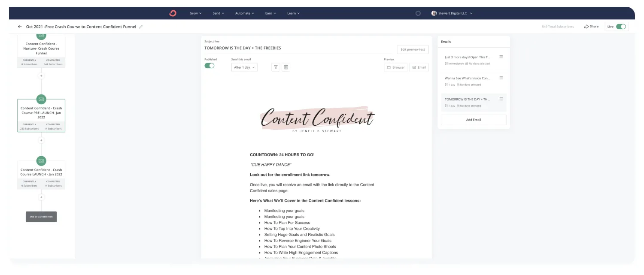Click the red logo in navigation bar
This screenshot has width=644, height=275.
pos(173,13)
